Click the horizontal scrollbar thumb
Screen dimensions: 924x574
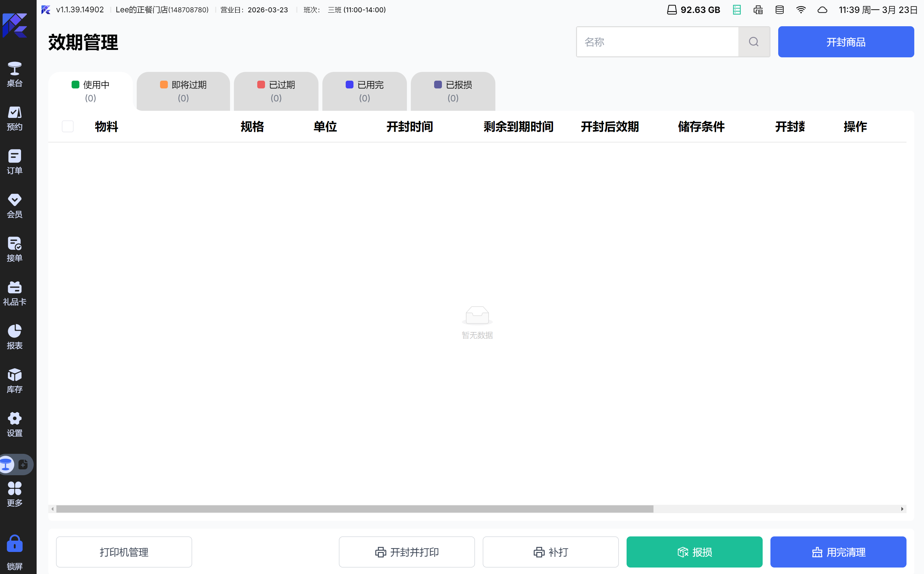(354, 509)
